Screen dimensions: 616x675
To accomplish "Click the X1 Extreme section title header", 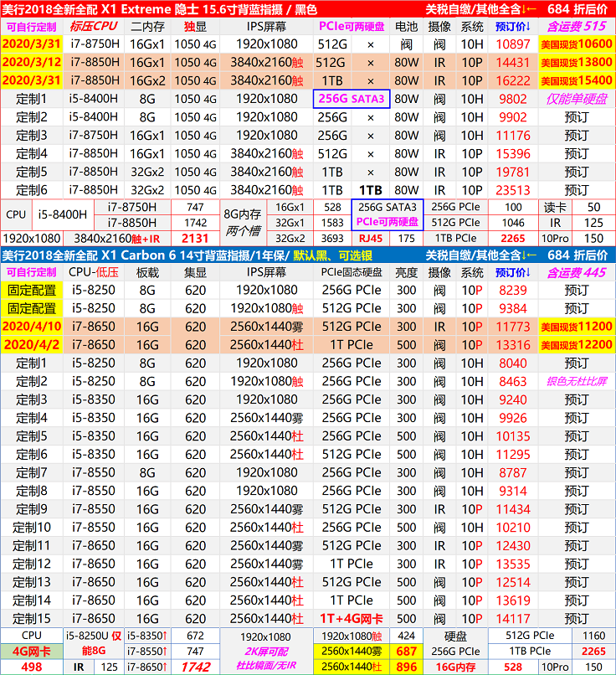I will (x=159, y=9).
